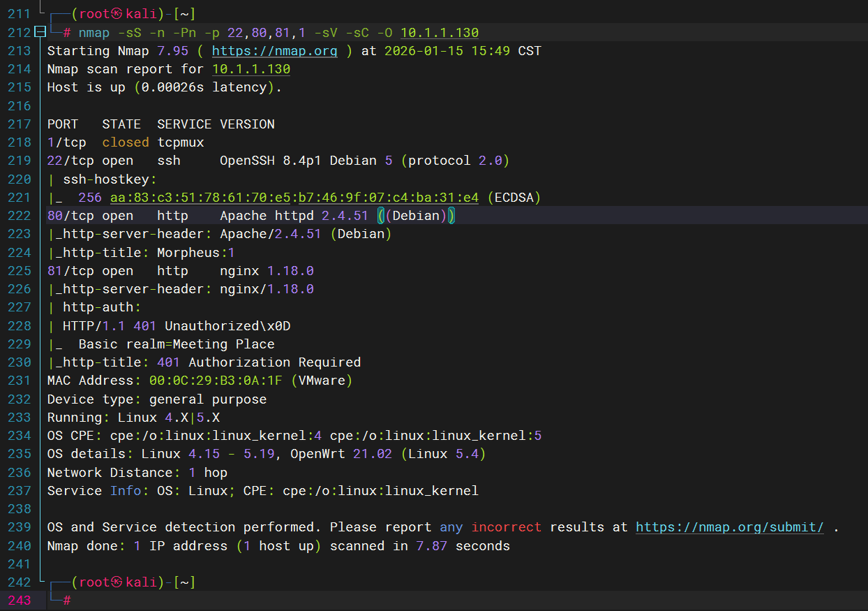Click the Kali symbol in line 242 prompt
868x611 pixels.
117,582
